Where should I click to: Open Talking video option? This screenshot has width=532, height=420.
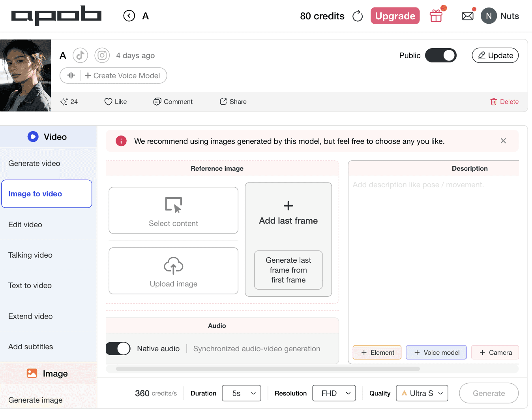[x=47, y=255]
